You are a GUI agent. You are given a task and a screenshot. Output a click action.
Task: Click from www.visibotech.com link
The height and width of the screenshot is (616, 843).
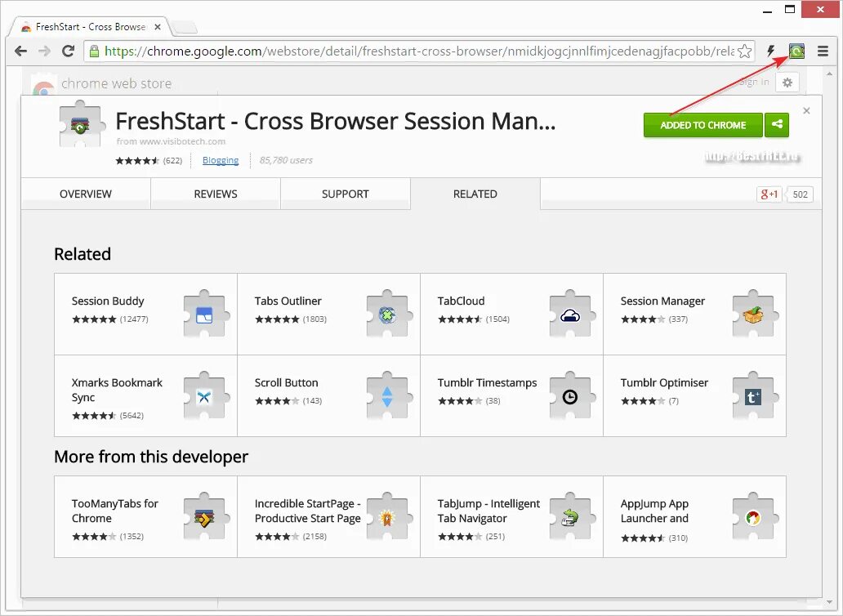tap(171, 141)
